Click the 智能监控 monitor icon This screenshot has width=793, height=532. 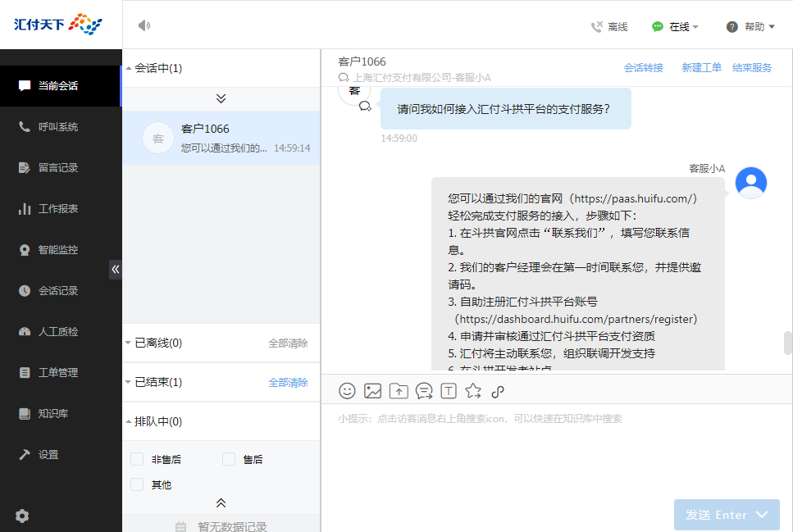[25, 250]
